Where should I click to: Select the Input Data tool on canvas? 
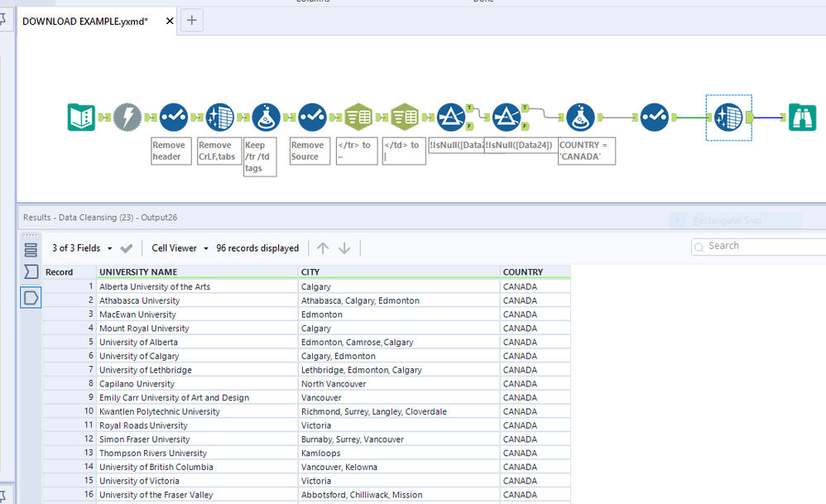pos(81,118)
